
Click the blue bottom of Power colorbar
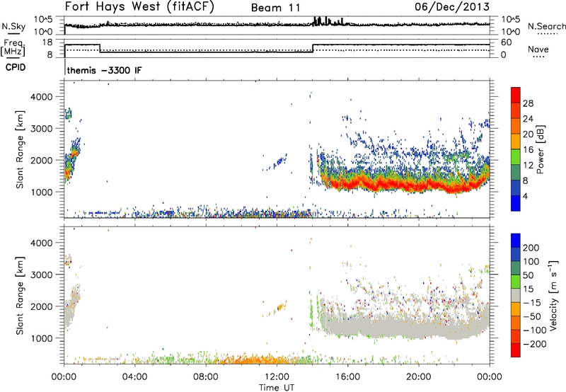(516, 203)
